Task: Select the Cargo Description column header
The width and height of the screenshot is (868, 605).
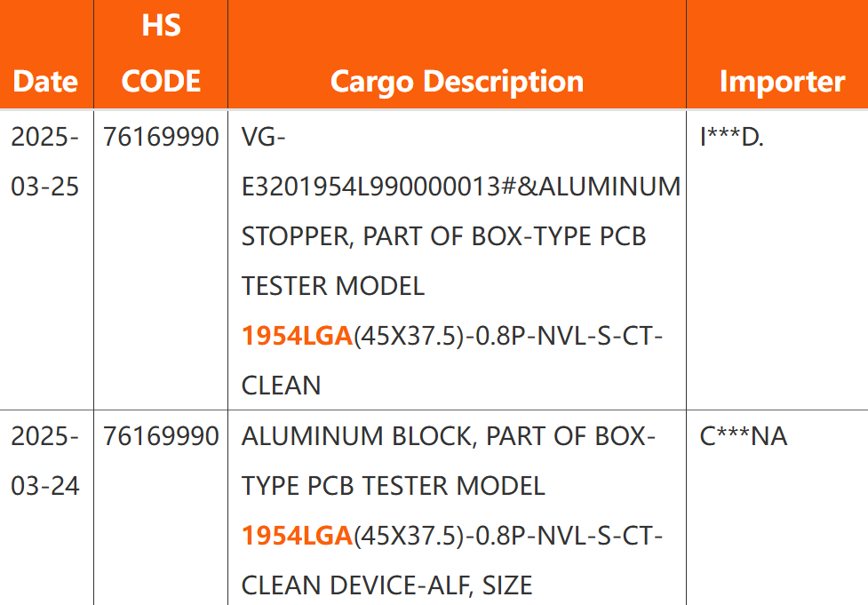Action: [457, 82]
